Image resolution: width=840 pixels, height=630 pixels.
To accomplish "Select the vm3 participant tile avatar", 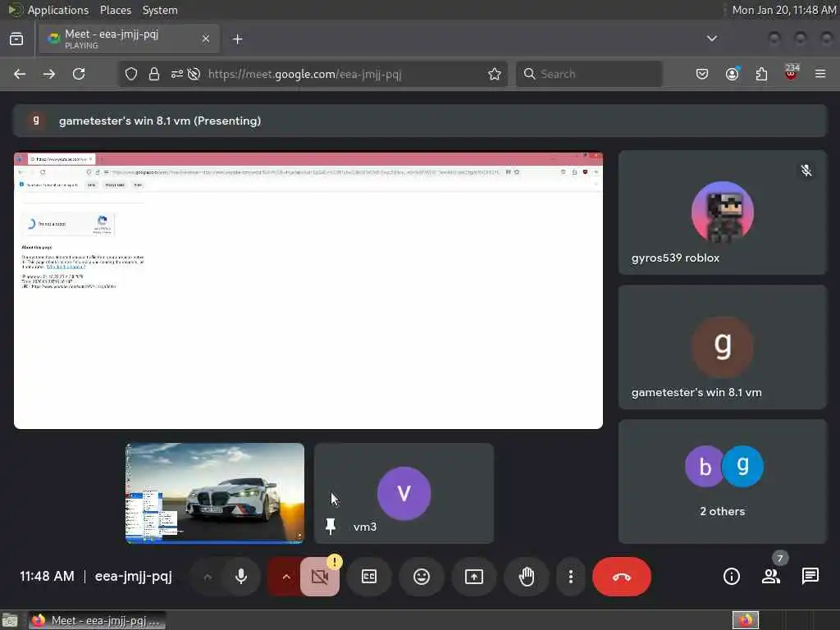I will tap(404, 493).
